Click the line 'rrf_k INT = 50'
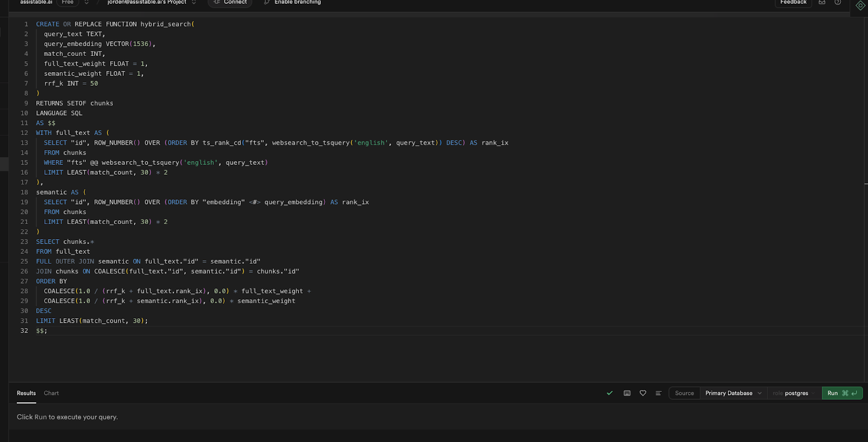This screenshot has height=442, width=868. coord(71,84)
